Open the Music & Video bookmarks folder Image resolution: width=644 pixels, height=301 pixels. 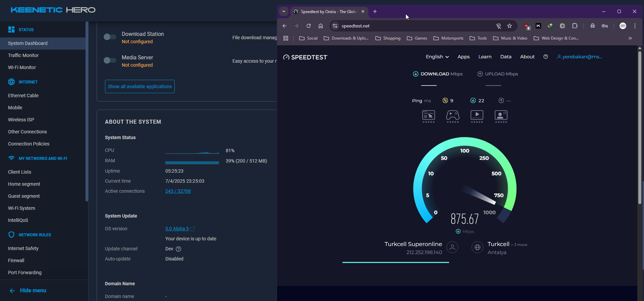click(510, 38)
